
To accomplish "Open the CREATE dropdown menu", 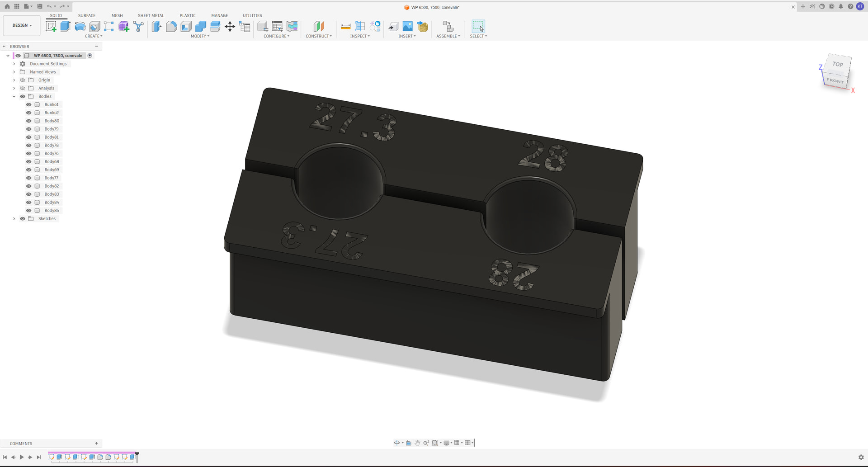I will (94, 36).
